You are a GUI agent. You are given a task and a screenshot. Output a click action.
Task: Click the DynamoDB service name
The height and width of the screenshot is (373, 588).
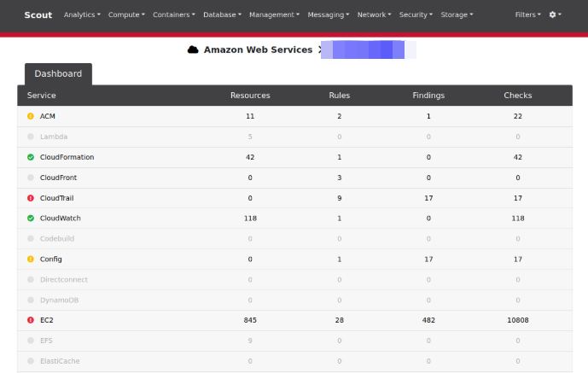[x=59, y=300]
